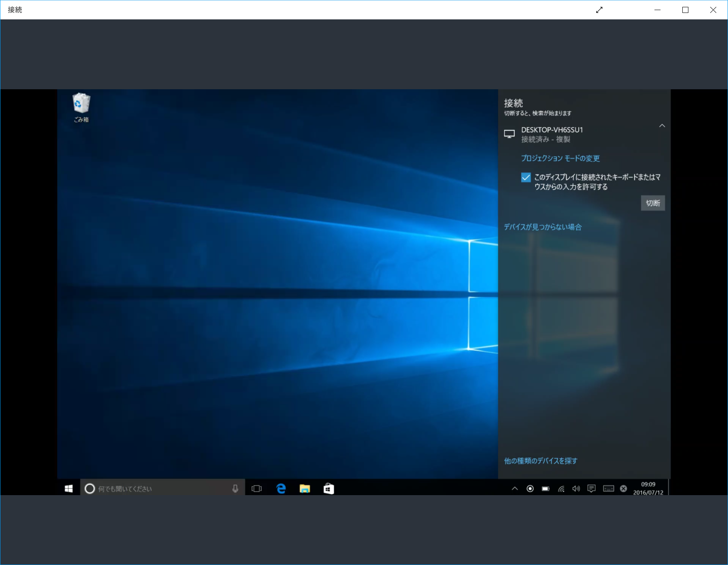Open the battery status icon
Viewport: 728px width, 565px height.
tap(545, 488)
